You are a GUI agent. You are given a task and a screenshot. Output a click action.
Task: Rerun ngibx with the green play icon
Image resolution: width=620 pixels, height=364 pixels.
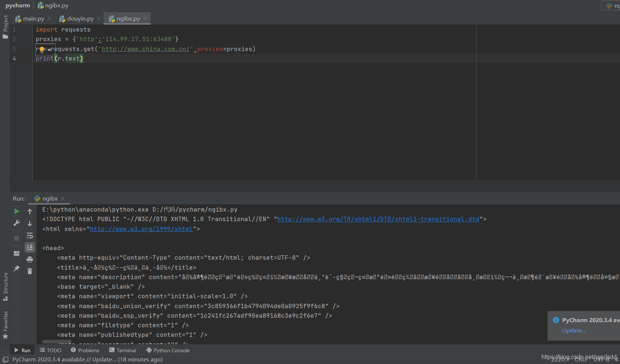click(17, 211)
